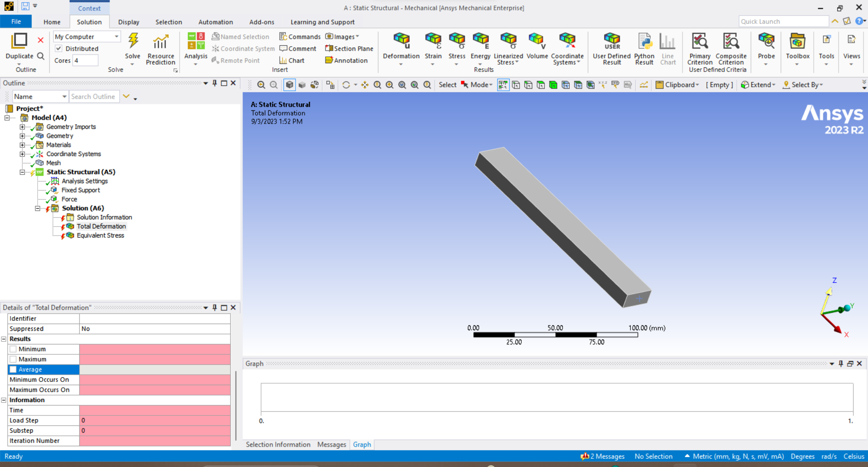
Task: Insert a Stress result
Action: [457, 42]
